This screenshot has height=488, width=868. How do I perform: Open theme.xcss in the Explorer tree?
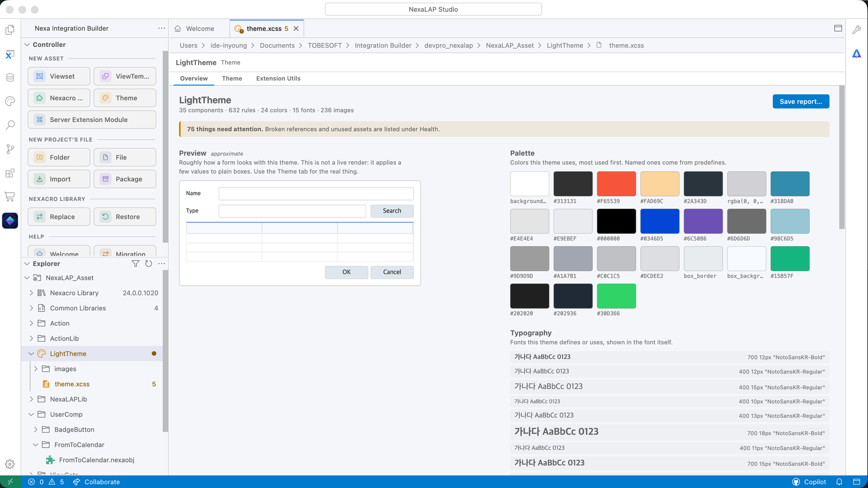coord(72,384)
